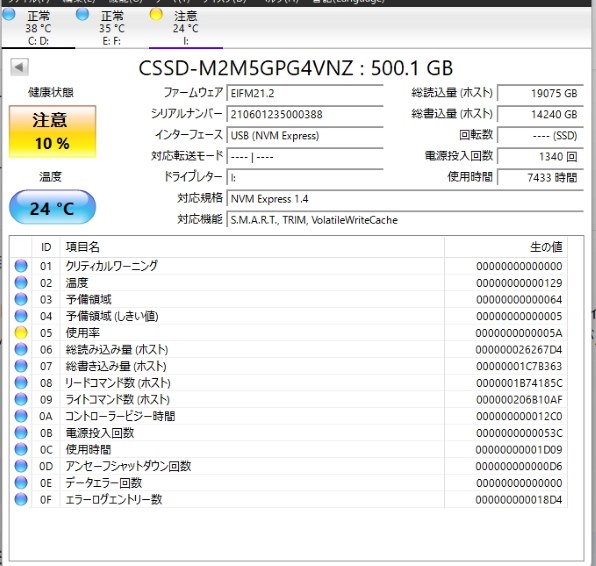The width and height of the screenshot is (596, 566).
Task: Click raw value 00000026267D4
Action: [x=519, y=350]
